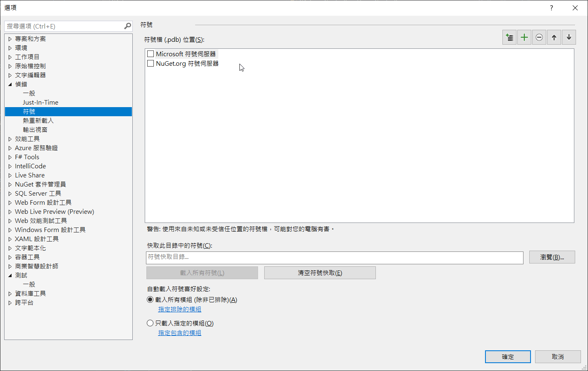
Task: Click the help question mark icon
Action: pyautogui.click(x=551, y=8)
